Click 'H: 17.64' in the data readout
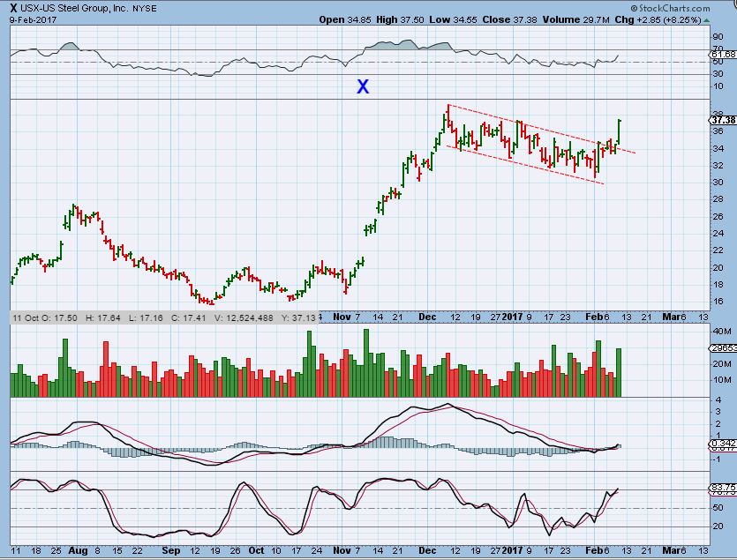Image resolution: width=737 pixels, height=560 pixels. tap(103, 318)
